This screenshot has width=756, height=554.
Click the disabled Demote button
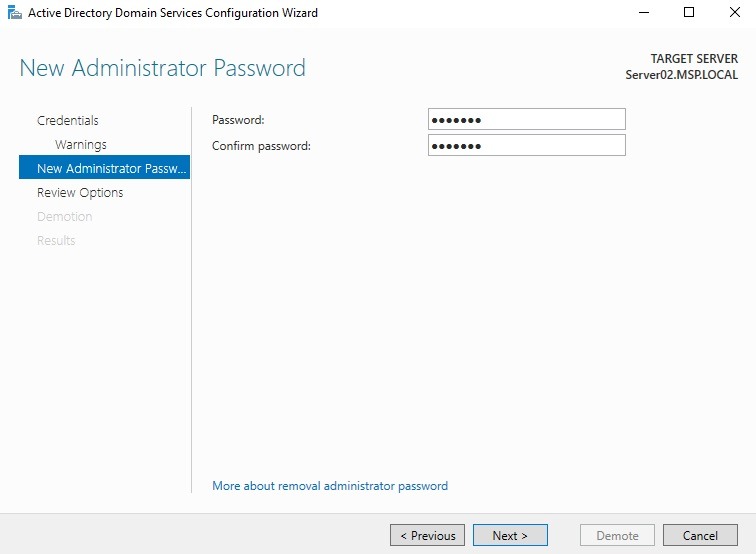(x=617, y=536)
